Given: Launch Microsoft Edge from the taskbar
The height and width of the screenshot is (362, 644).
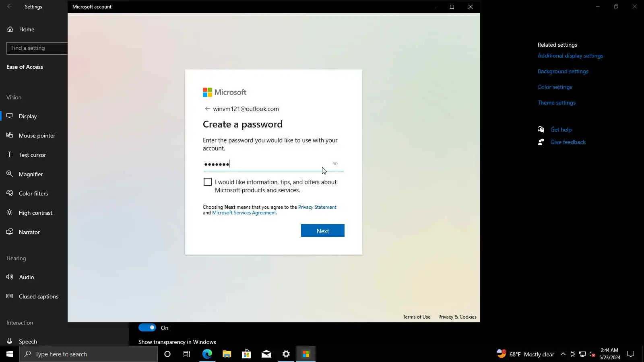Looking at the screenshot, I should (207, 354).
